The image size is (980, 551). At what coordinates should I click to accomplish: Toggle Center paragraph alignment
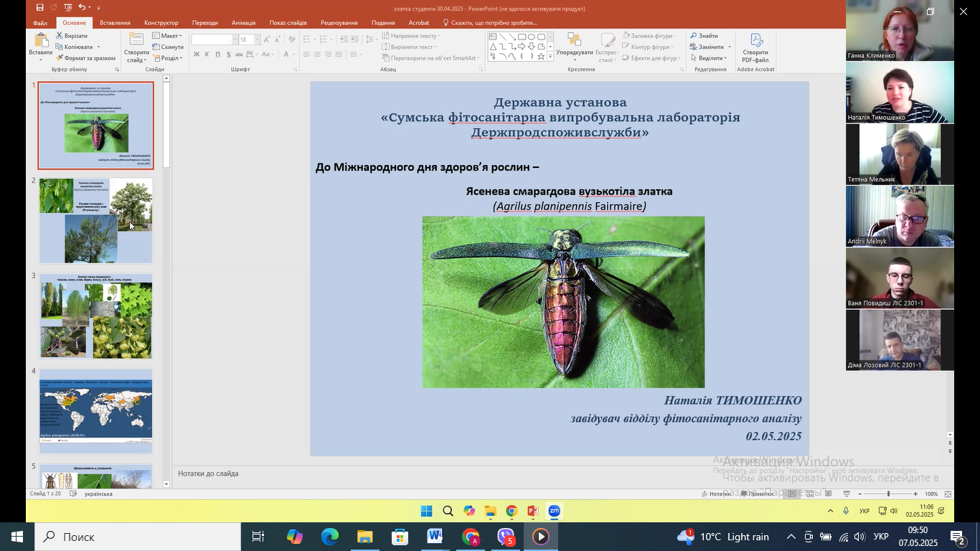point(318,55)
